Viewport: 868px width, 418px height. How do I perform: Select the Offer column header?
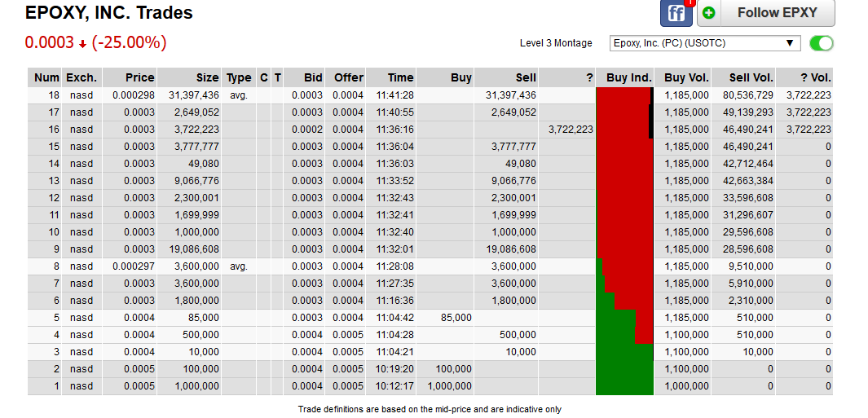tap(349, 77)
